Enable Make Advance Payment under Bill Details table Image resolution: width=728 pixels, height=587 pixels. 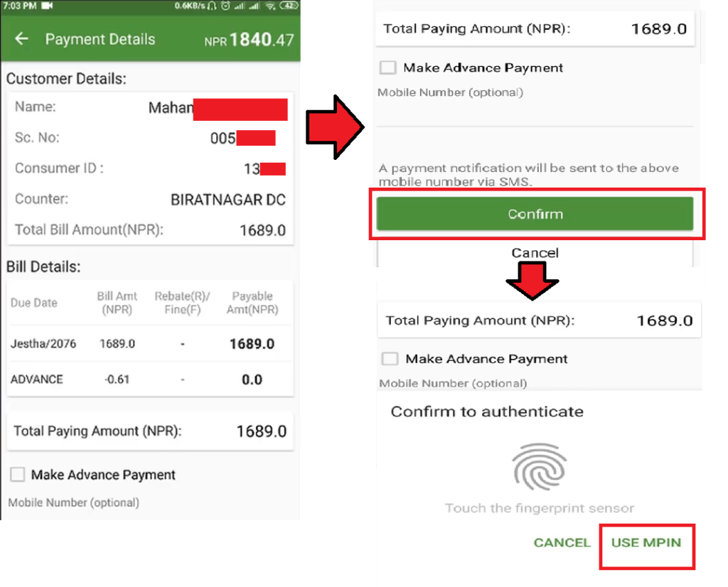coord(18,475)
